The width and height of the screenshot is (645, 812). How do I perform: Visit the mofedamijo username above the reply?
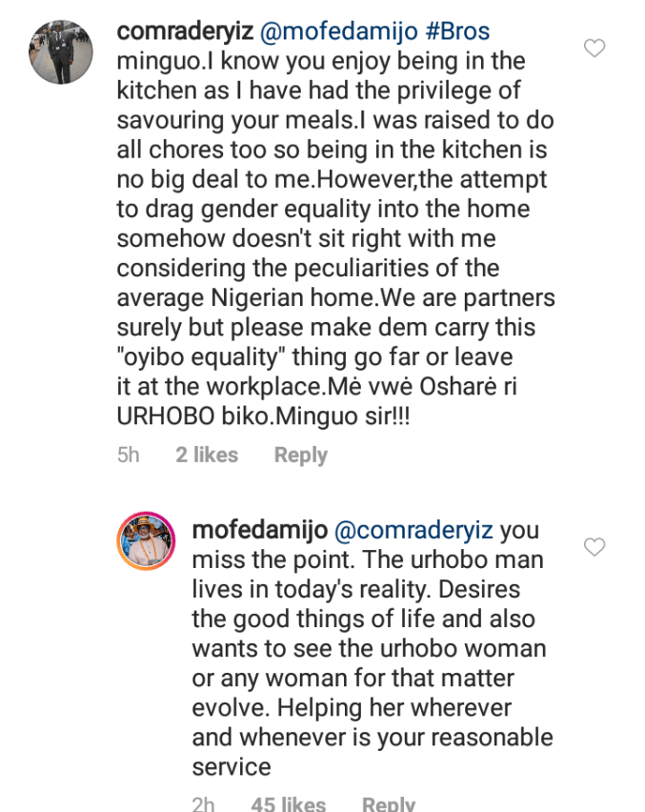[x=261, y=529]
